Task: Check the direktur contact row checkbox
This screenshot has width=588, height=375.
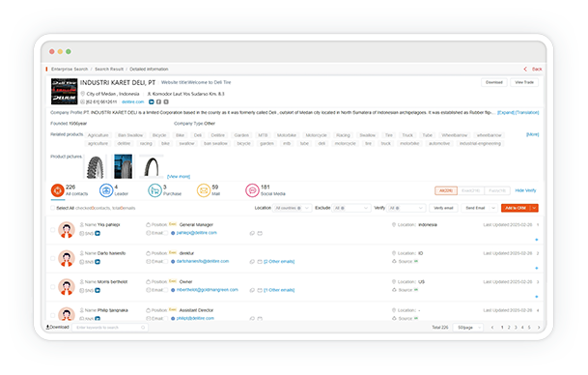Action: [52, 258]
